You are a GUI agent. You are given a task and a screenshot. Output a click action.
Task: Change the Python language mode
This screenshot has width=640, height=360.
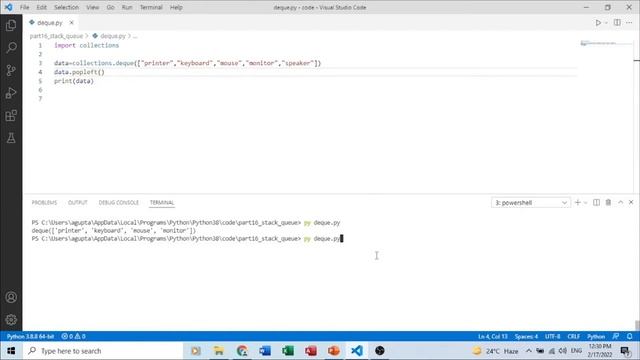[x=596, y=337]
